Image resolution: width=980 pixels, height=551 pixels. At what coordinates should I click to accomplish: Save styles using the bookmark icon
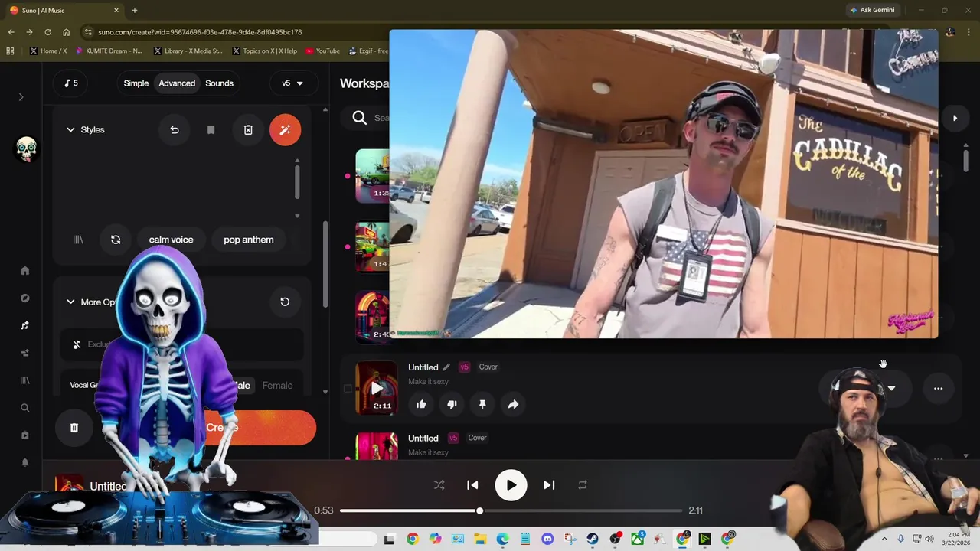point(211,129)
